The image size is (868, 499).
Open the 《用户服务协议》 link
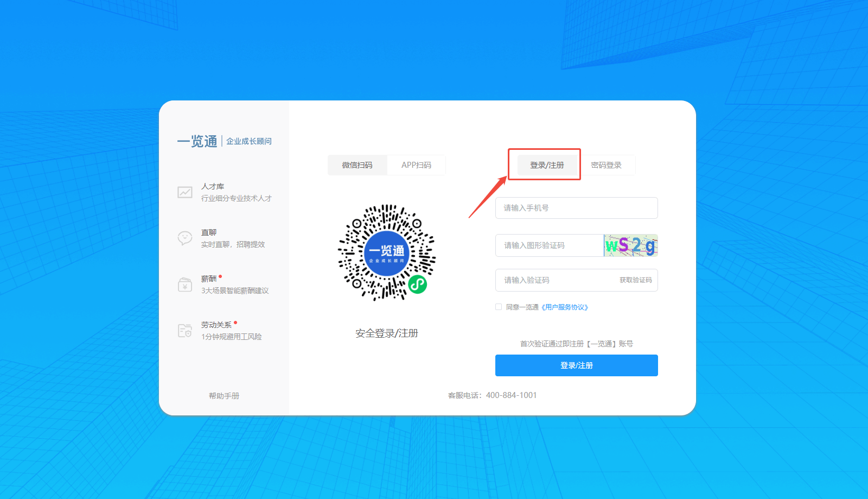(565, 307)
